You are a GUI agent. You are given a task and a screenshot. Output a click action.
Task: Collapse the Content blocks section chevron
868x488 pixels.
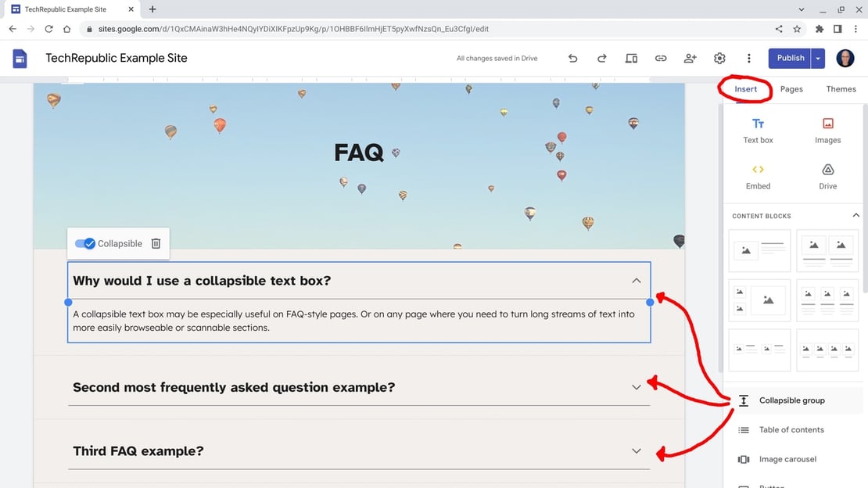855,215
